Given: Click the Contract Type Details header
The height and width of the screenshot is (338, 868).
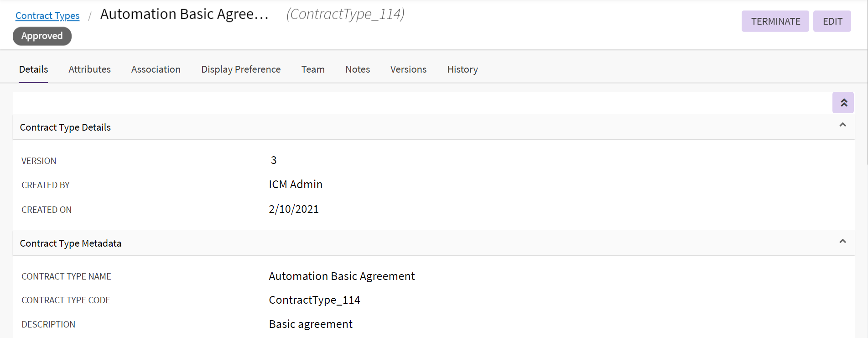Looking at the screenshot, I should [x=65, y=127].
